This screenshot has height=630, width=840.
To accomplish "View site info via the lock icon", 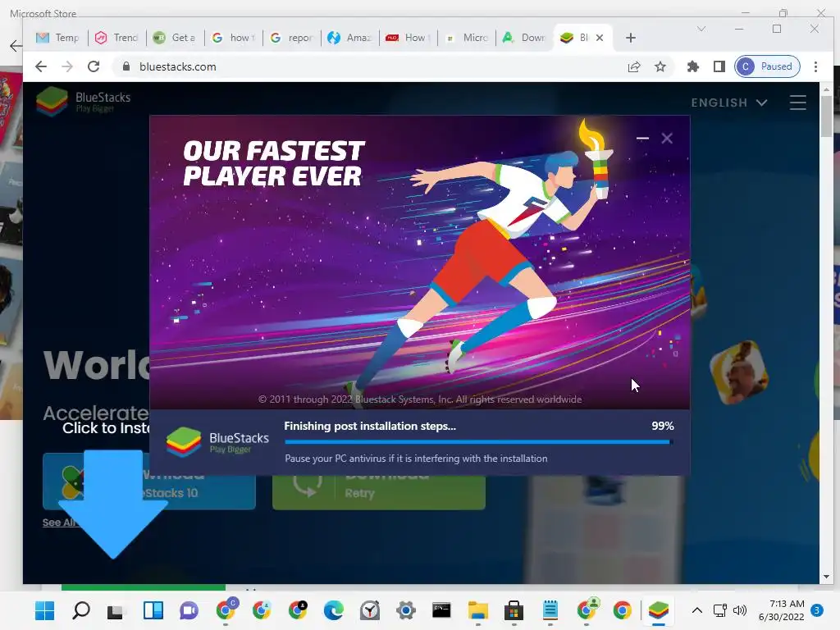I will [126, 66].
